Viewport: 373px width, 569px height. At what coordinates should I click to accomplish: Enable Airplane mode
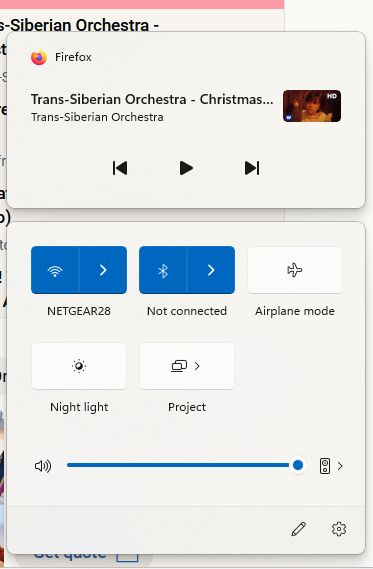295,270
